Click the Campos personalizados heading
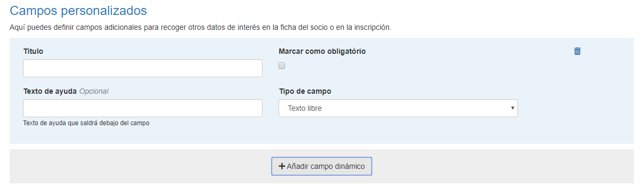 (x=78, y=10)
